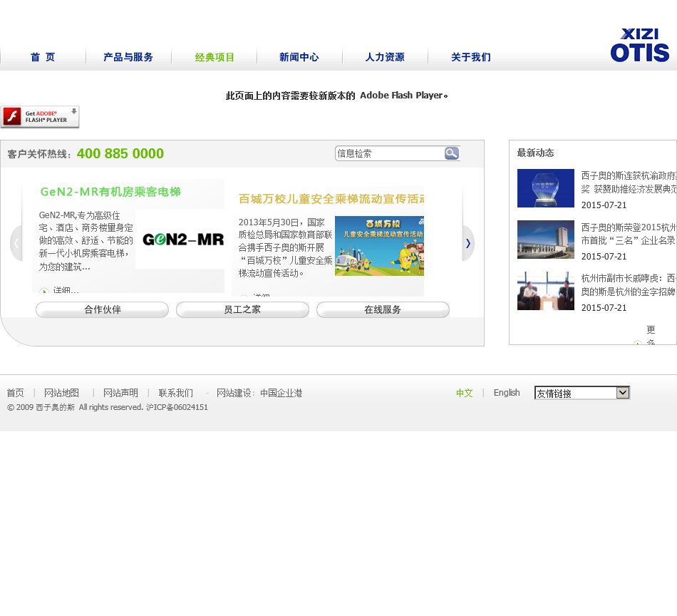Screen dimensions: 677x616
Task: Switch language to English
Action: pos(507,393)
